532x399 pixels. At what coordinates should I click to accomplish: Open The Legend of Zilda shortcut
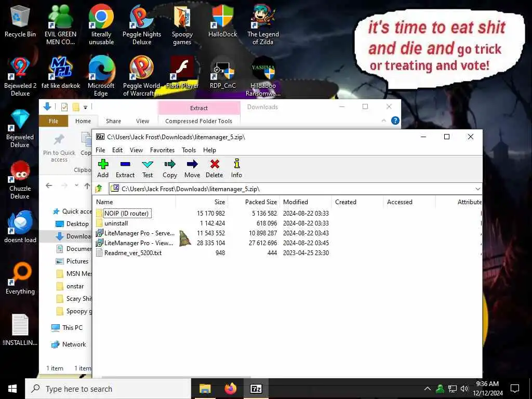coord(263,25)
